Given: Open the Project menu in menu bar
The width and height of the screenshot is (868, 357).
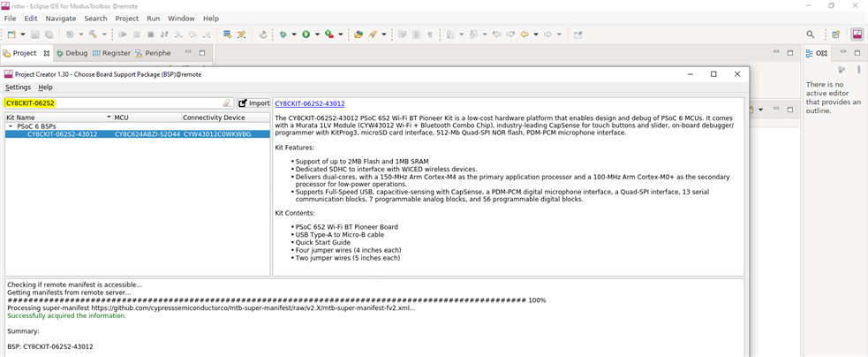Looking at the screenshot, I should tap(127, 19).
